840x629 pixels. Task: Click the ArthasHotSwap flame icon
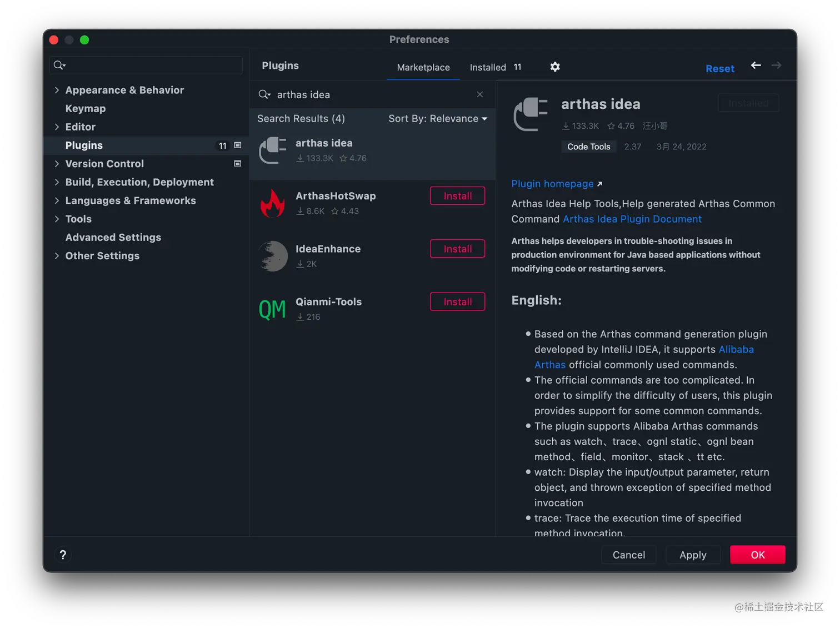[x=273, y=203]
